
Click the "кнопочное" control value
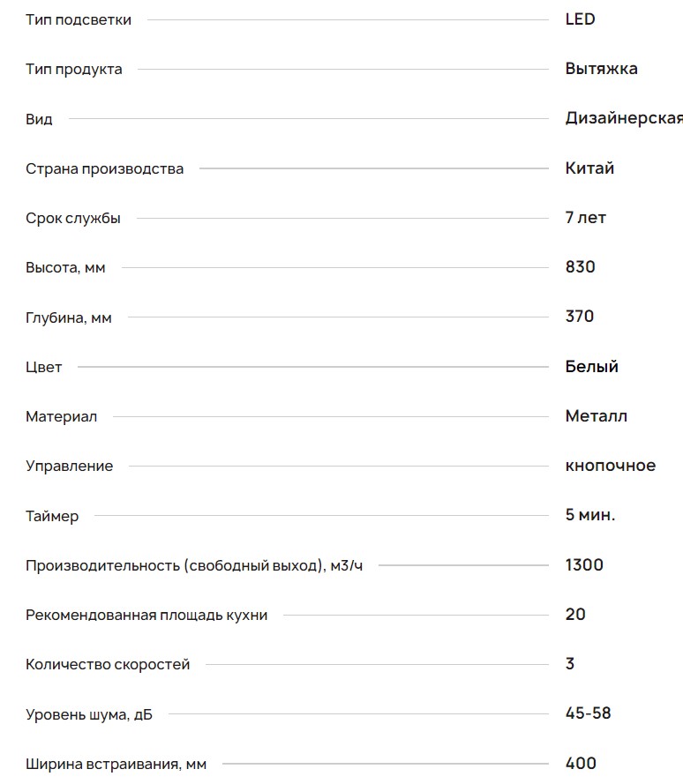(x=610, y=466)
